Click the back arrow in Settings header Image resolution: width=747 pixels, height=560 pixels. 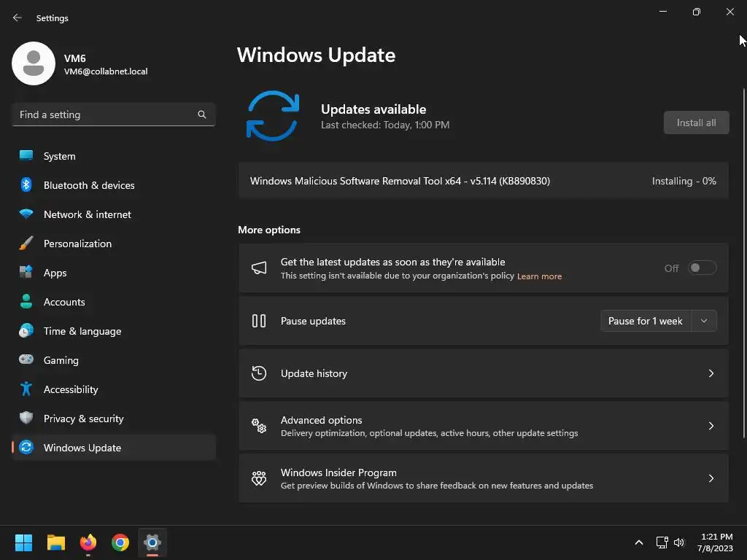(18, 17)
